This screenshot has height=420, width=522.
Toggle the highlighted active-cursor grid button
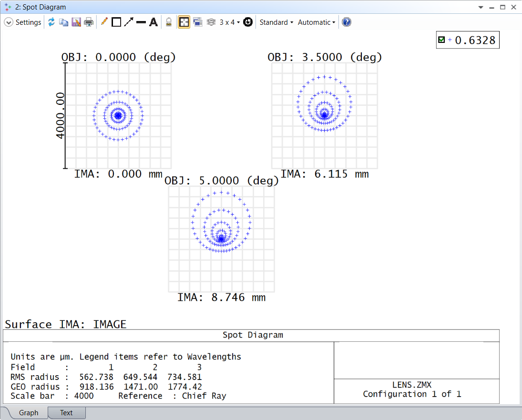click(184, 22)
